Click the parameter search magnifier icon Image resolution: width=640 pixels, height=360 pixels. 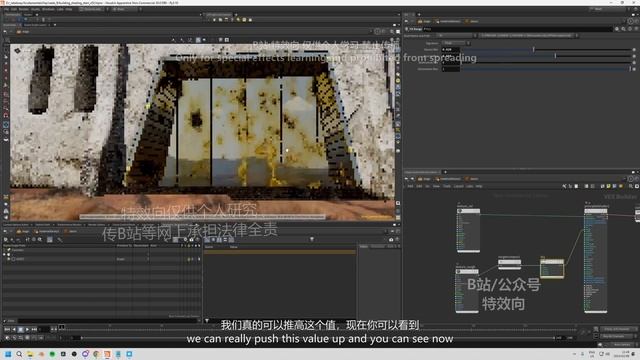point(623,29)
